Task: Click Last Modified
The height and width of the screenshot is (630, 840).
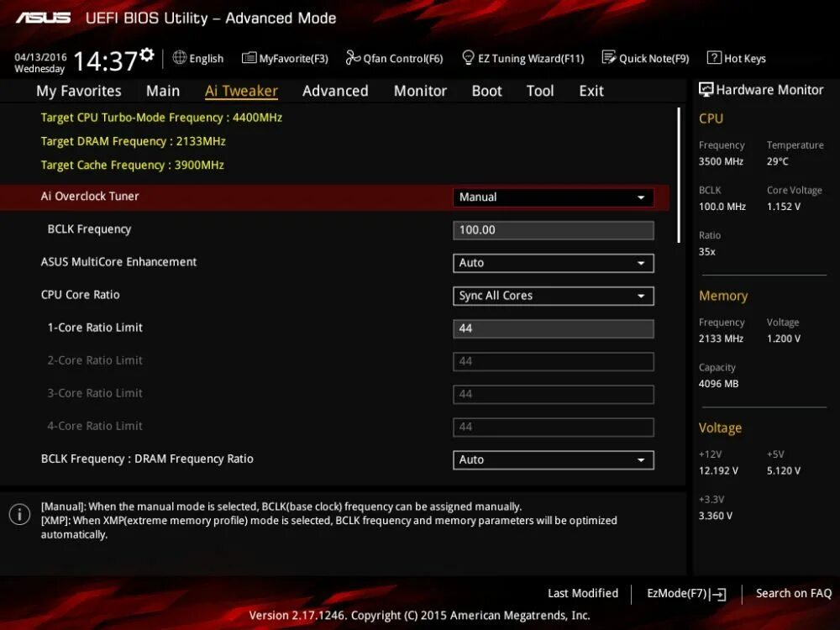Action: [583, 593]
